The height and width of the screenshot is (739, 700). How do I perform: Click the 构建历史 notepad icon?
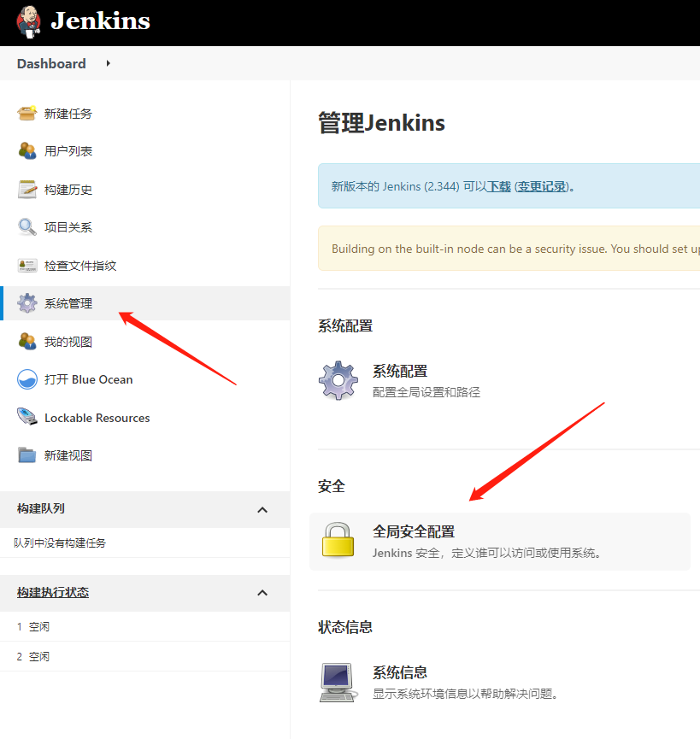pos(26,190)
